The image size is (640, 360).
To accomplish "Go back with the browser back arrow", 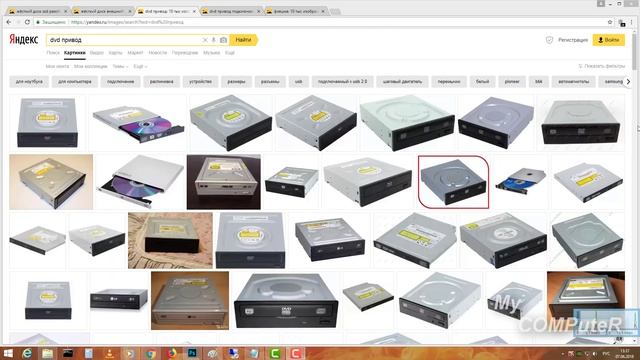I will point(9,22).
